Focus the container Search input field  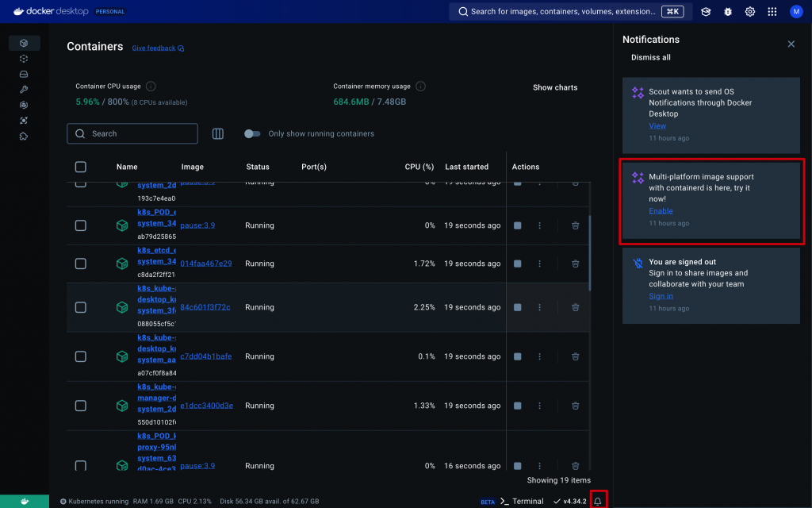(132, 133)
